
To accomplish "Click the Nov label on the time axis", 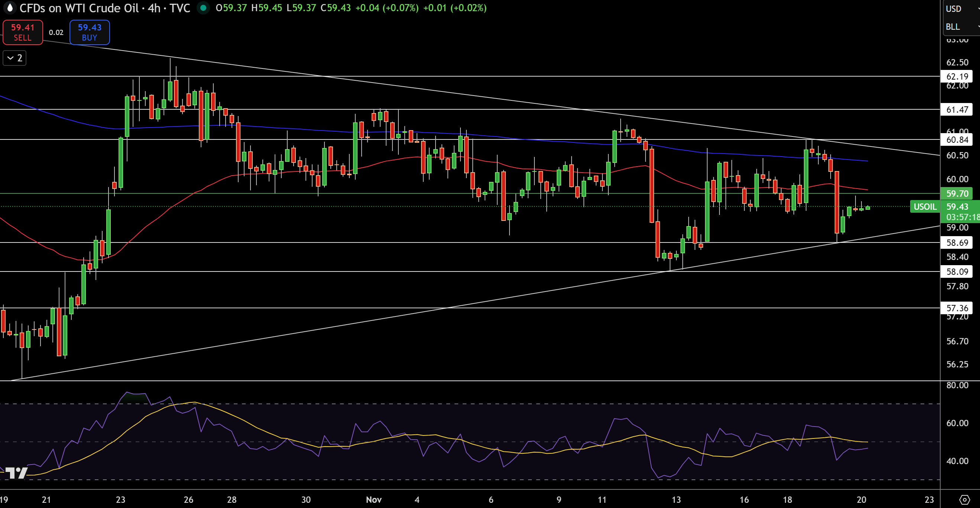I will tap(374, 500).
